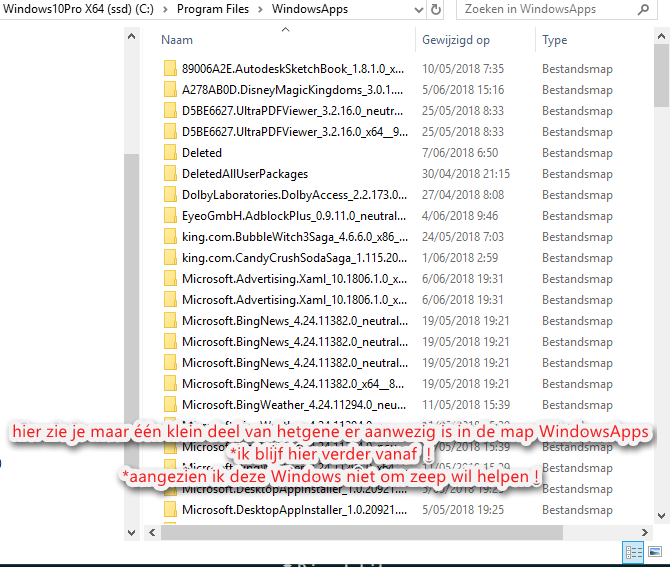Select king.com.BubbleWitch3Saga folder icon
This screenshot has width=670, height=567.
click(170, 237)
